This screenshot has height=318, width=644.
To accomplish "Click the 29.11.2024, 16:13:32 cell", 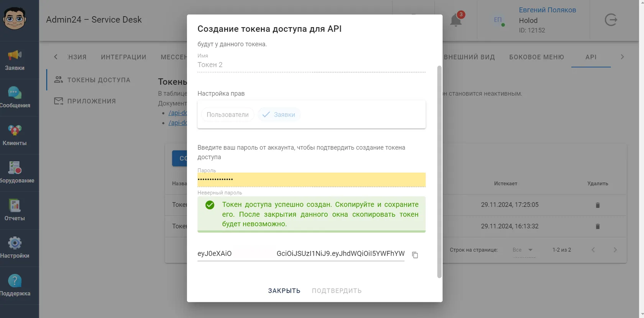I will [x=510, y=226].
